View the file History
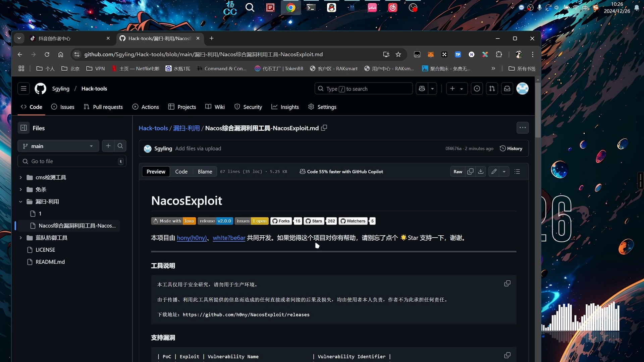This screenshot has width=644, height=362. (x=511, y=148)
